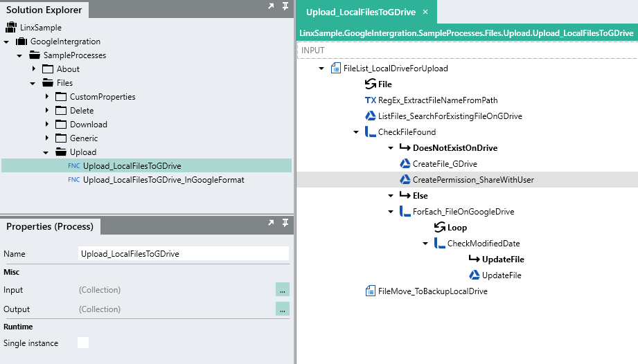Collapse the CheckFileFound node
The height and width of the screenshot is (364, 638).
[356, 132]
